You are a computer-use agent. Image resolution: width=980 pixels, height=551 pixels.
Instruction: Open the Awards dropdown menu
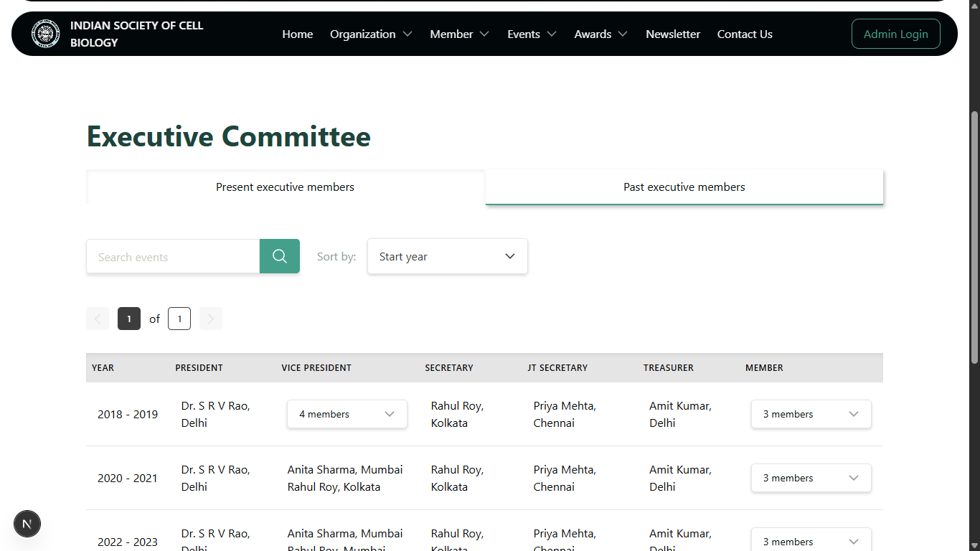coord(600,34)
